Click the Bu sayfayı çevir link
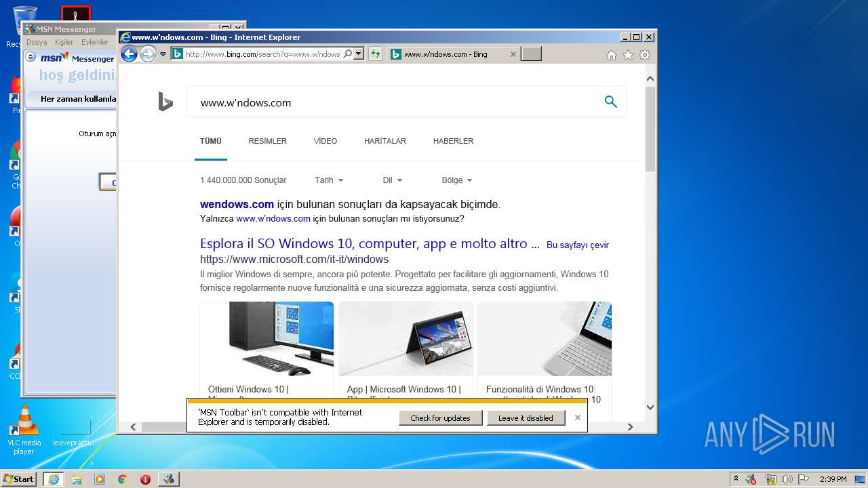 coord(578,245)
